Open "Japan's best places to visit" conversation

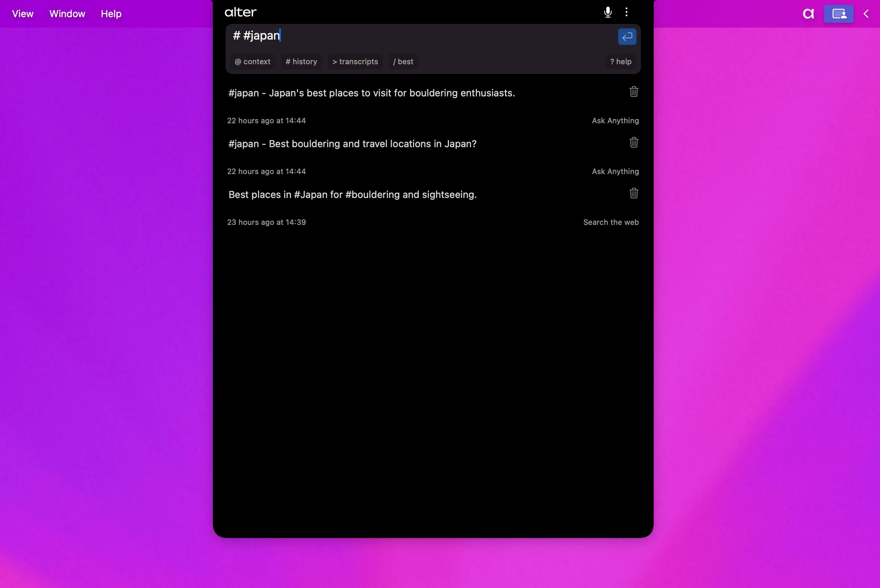click(x=371, y=93)
